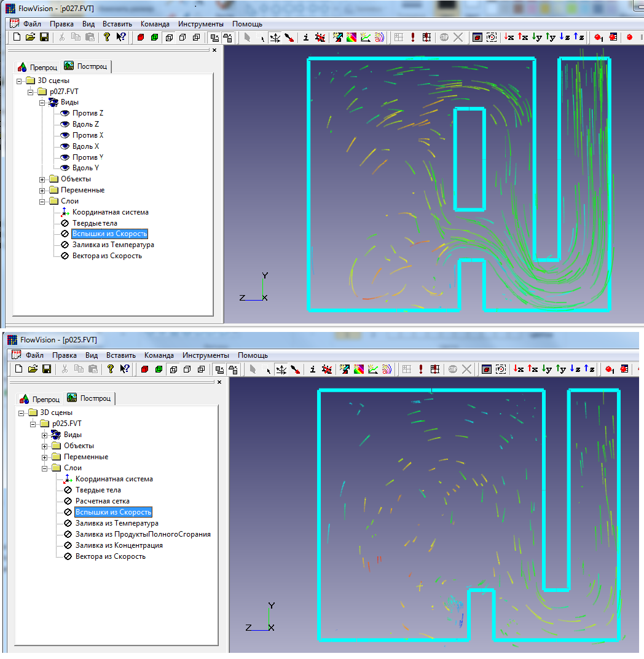
Task: Select 'Расчетная сетка' layer in the tree
Action: click(x=102, y=501)
